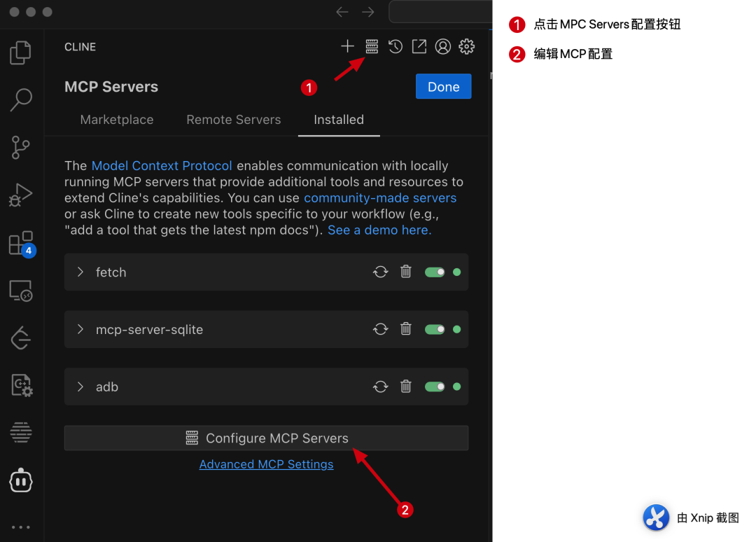The image size is (756, 542).
Task: Open the striped globe icon in activity bar
Action: [x=21, y=432]
